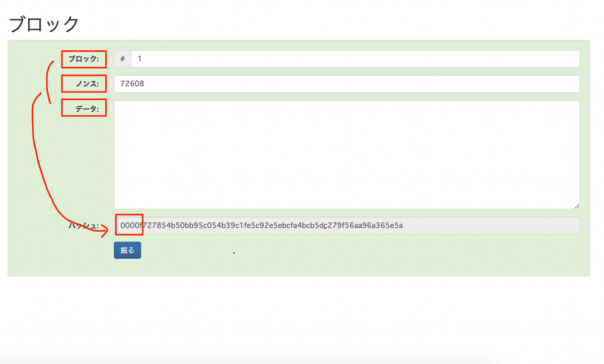Click the block number input field

[355, 59]
